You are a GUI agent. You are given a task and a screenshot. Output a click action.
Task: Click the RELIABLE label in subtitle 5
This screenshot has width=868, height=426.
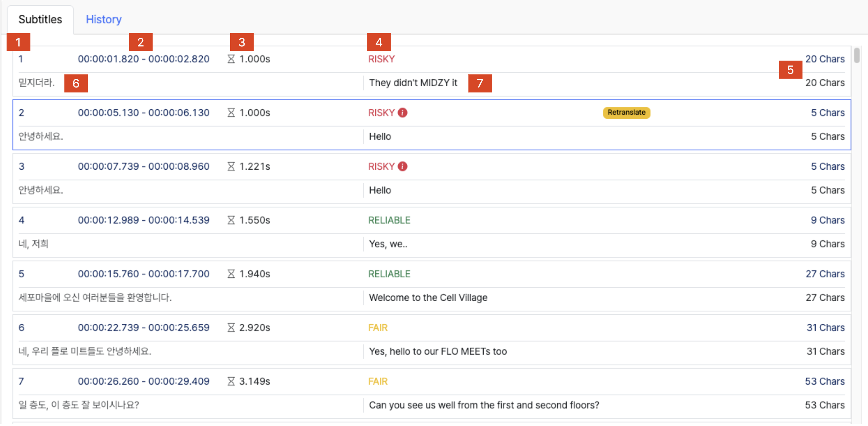[x=389, y=274]
